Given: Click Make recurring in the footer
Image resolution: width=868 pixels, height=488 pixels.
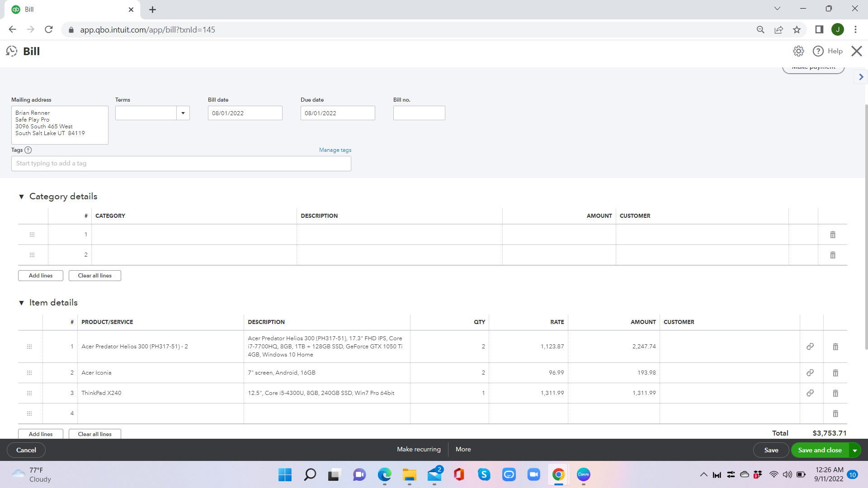Looking at the screenshot, I should [419, 449].
